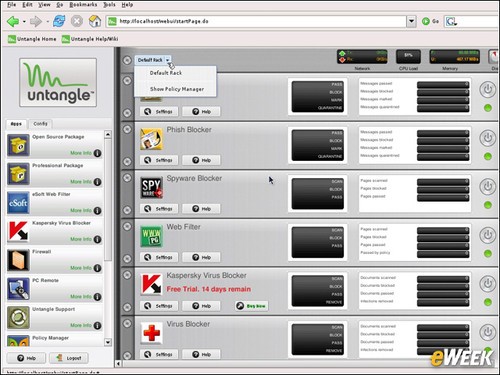Toggle power for Spyware Blocker
The image size is (500, 375).
pyautogui.click(x=488, y=187)
